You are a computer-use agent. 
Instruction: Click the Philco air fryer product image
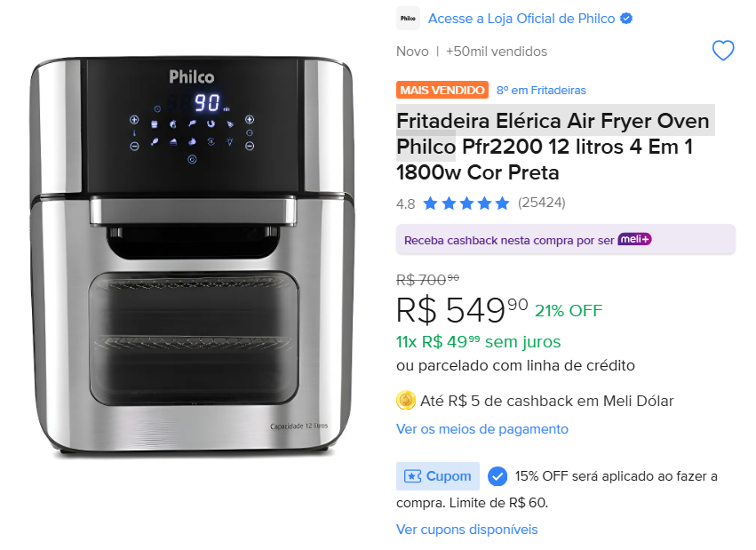tap(192, 257)
